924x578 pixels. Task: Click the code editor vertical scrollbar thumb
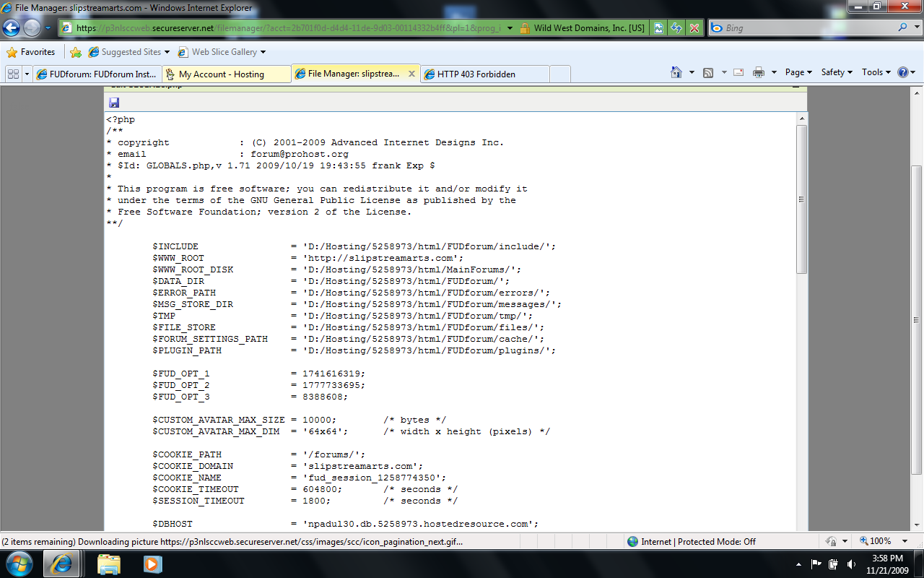pyautogui.click(x=801, y=199)
